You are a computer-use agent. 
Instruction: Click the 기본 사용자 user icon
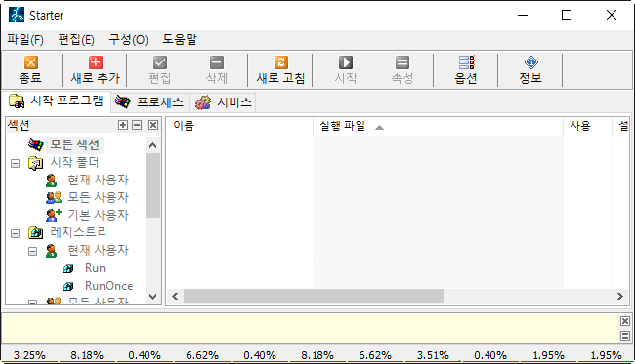tap(54, 215)
